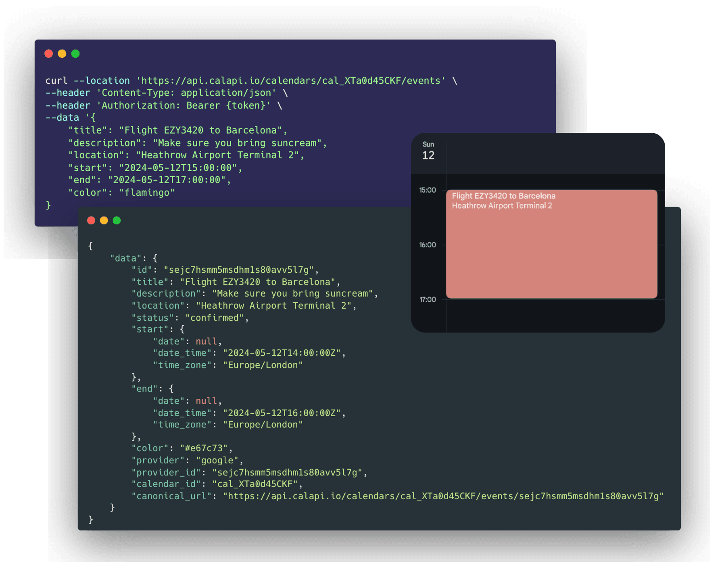
Task: Click the response "title" line
Action: (236, 282)
